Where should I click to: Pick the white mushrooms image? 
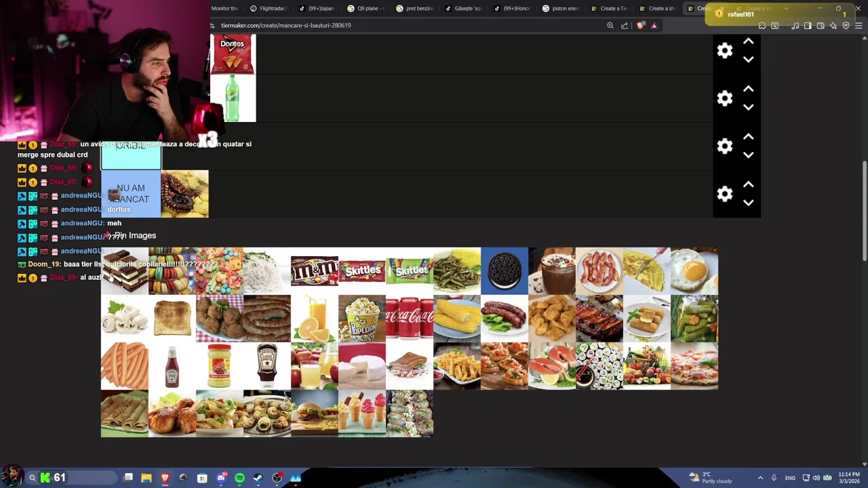click(x=125, y=319)
